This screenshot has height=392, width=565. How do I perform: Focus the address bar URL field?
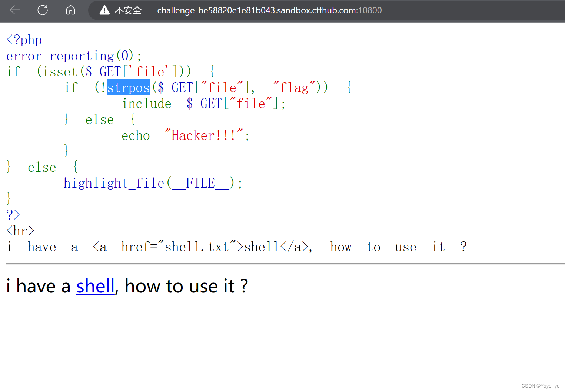(x=269, y=10)
